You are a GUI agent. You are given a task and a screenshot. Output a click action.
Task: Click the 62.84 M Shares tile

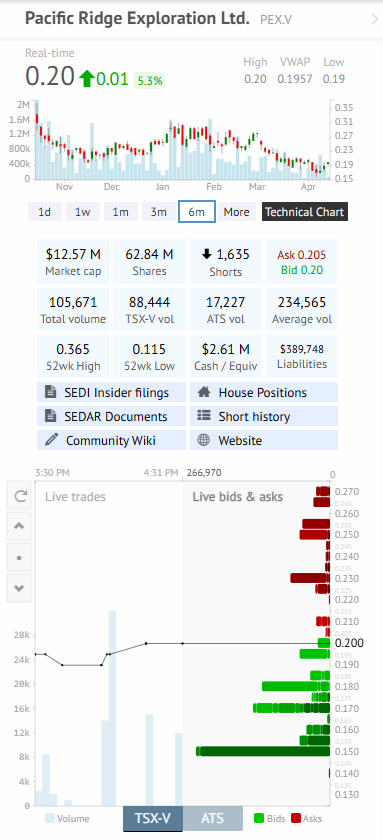[x=149, y=261]
